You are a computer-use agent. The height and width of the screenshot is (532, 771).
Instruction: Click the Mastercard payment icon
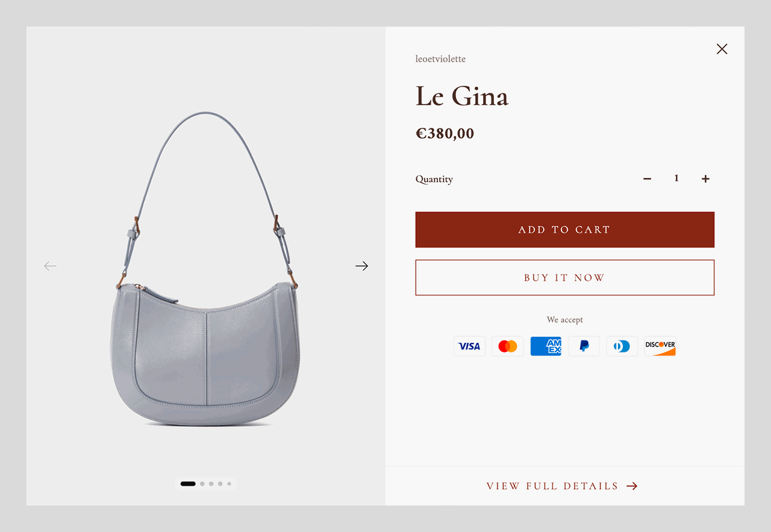(x=508, y=346)
